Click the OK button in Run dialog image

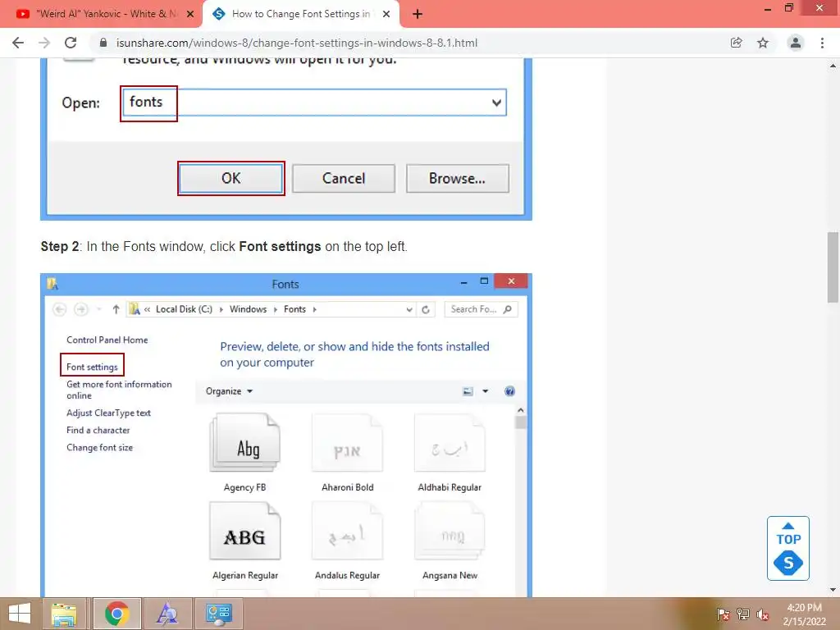pyautogui.click(x=231, y=178)
